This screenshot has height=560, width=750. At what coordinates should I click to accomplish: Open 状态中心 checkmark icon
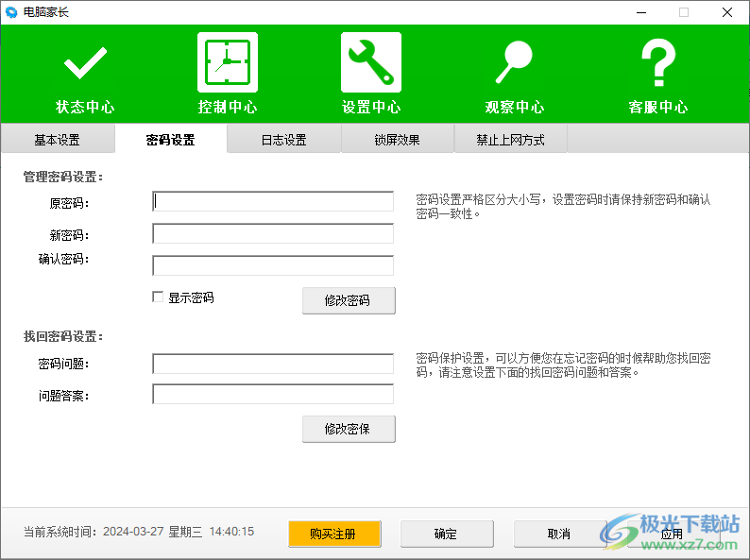coord(85,64)
